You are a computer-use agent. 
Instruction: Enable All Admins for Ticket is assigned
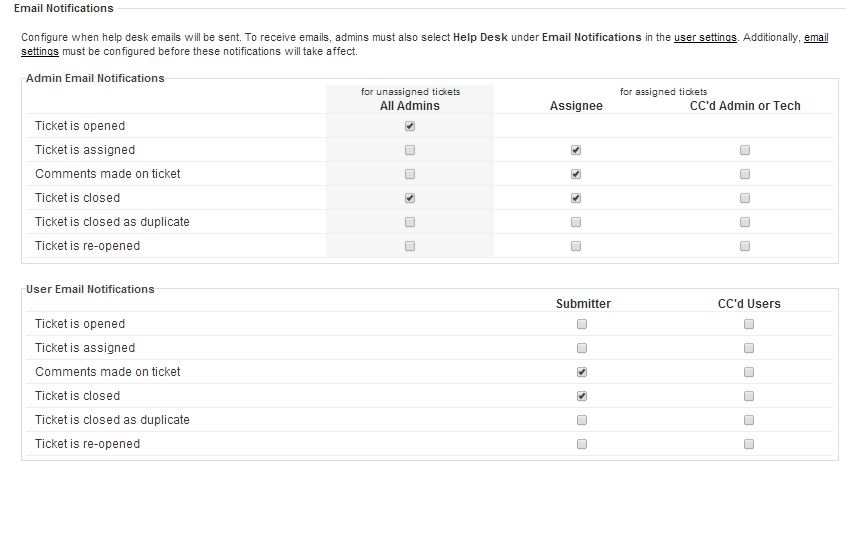coord(410,150)
